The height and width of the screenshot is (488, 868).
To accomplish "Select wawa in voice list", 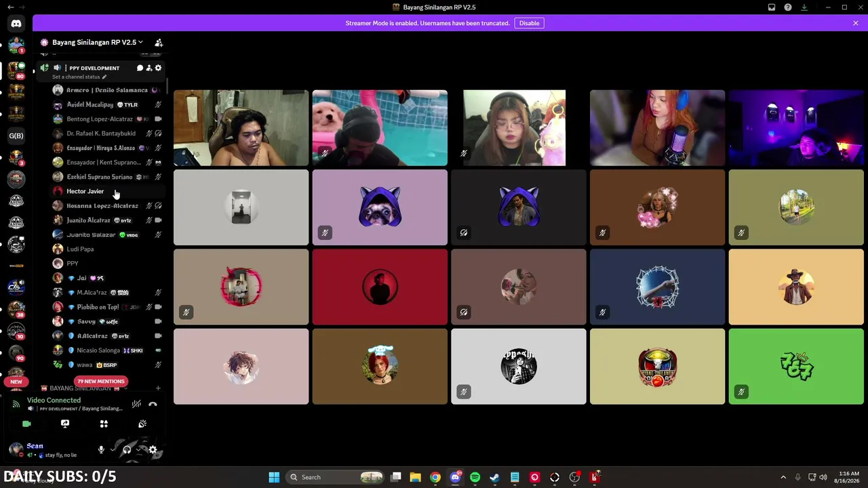I will pyautogui.click(x=107, y=365).
